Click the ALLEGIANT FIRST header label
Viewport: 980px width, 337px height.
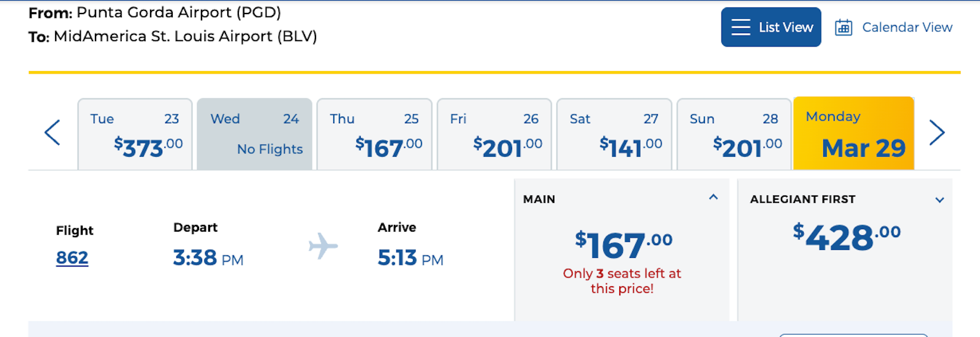803,199
